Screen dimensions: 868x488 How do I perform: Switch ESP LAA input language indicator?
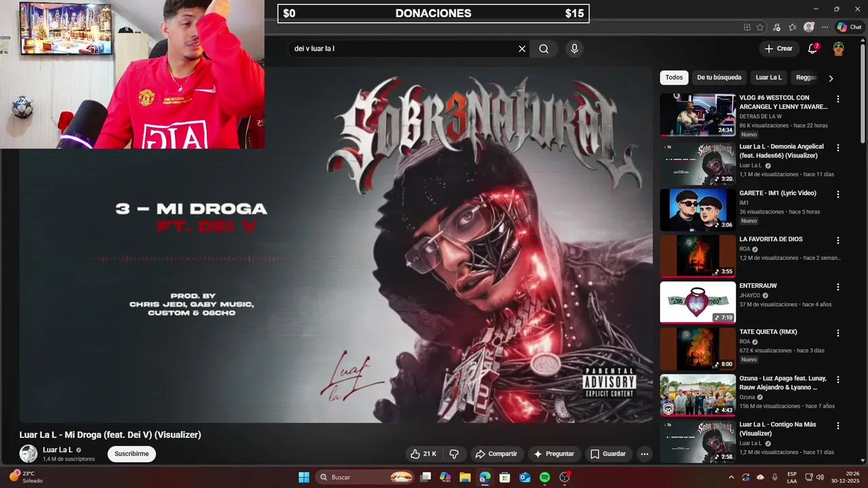point(792,477)
